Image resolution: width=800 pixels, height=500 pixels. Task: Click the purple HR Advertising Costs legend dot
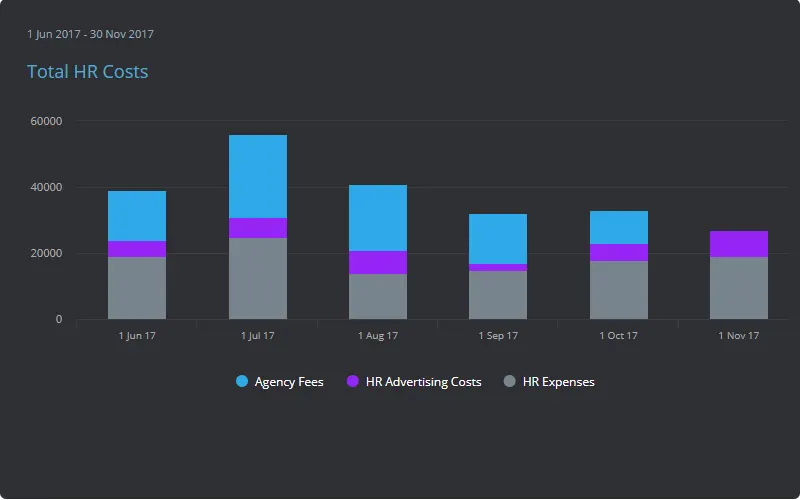353,382
